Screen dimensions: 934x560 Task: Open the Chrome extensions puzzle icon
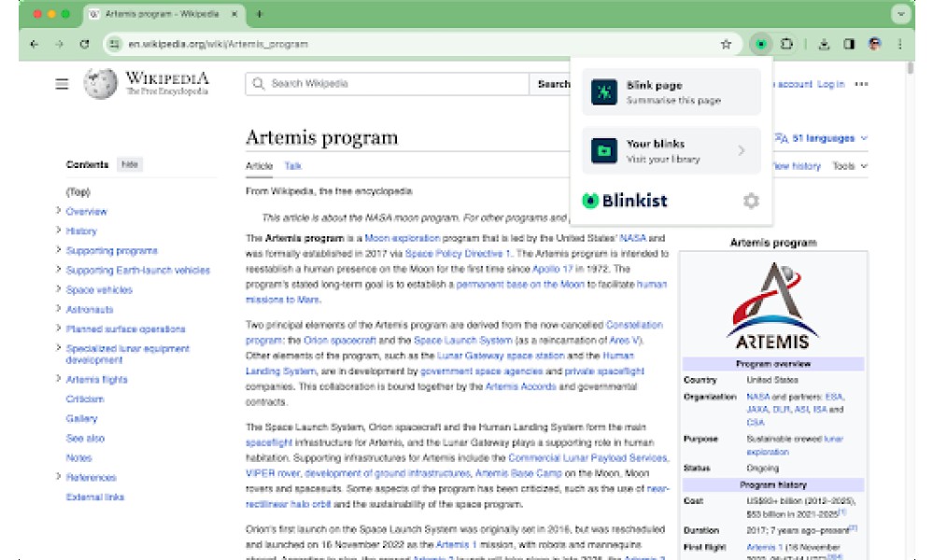tap(786, 44)
